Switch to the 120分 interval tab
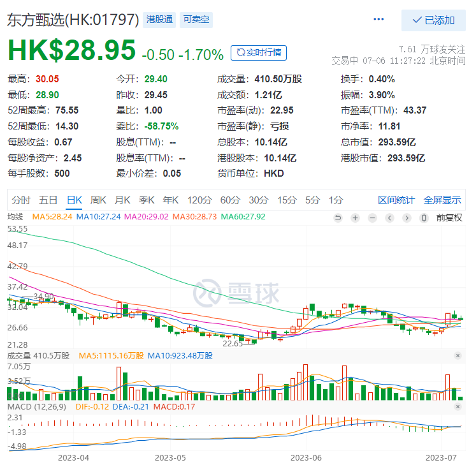Image resolution: width=476 pixels, height=465 pixels. [x=199, y=200]
